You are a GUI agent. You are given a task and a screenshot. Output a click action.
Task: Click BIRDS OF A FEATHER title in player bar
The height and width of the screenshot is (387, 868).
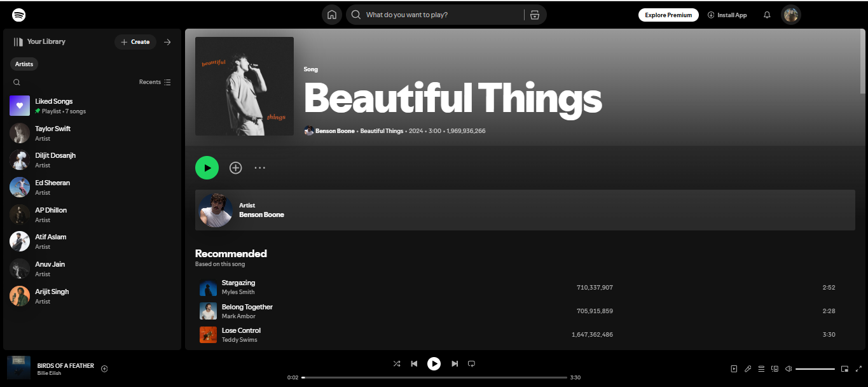point(65,366)
